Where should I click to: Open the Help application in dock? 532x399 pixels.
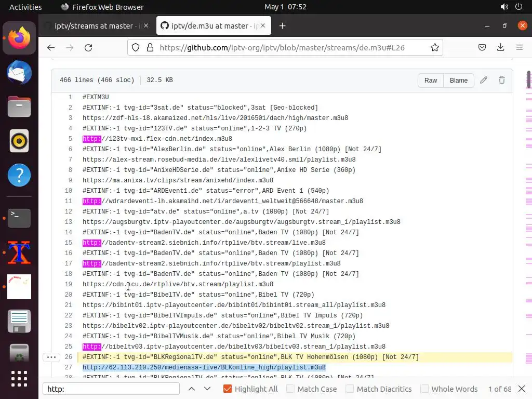click(x=19, y=175)
